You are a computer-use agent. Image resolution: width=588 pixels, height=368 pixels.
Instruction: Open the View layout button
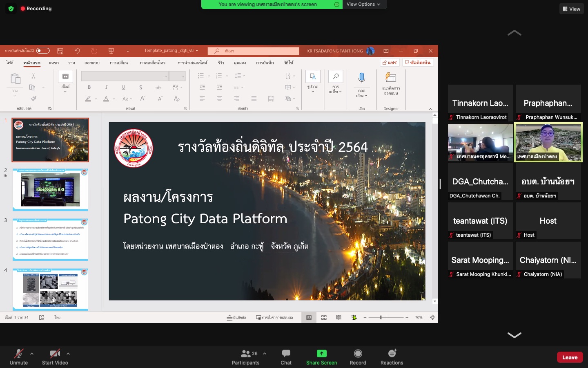571,9
